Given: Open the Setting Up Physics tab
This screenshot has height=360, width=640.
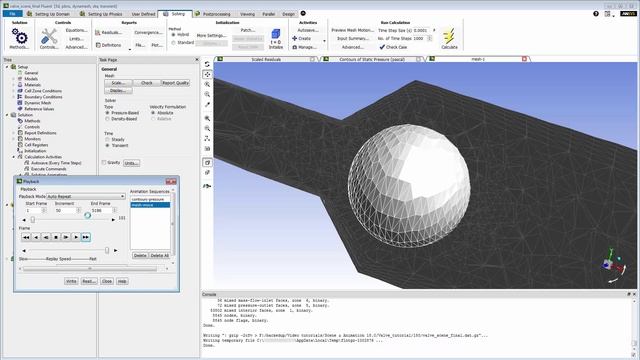Looking at the screenshot, I should (x=101, y=14).
